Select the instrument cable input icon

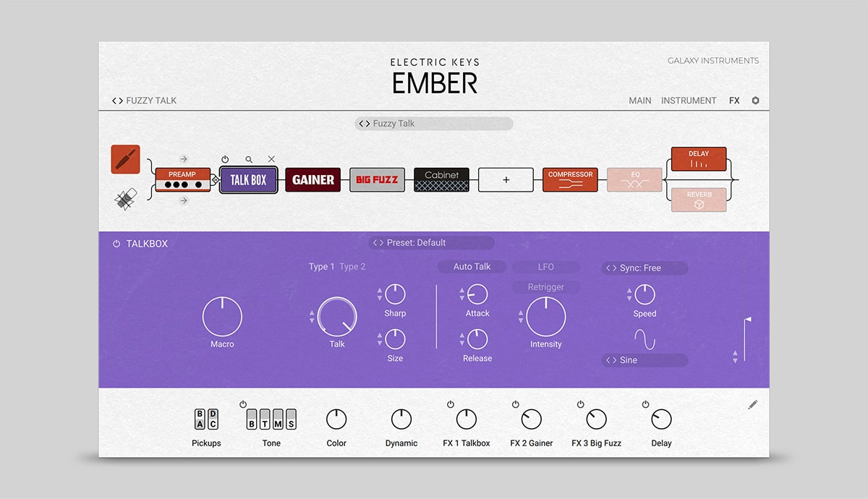125,159
